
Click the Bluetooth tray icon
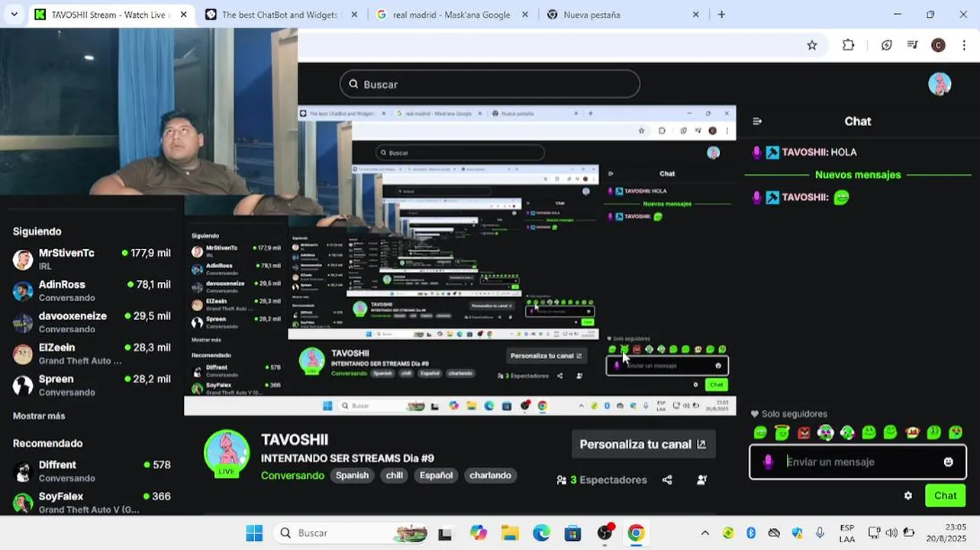pos(751,533)
